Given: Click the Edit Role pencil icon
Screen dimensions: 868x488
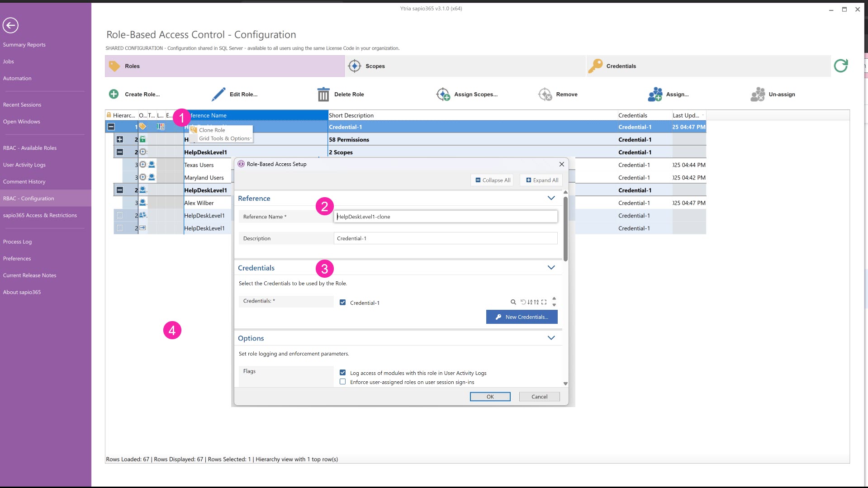Looking at the screenshot, I should click(218, 94).
